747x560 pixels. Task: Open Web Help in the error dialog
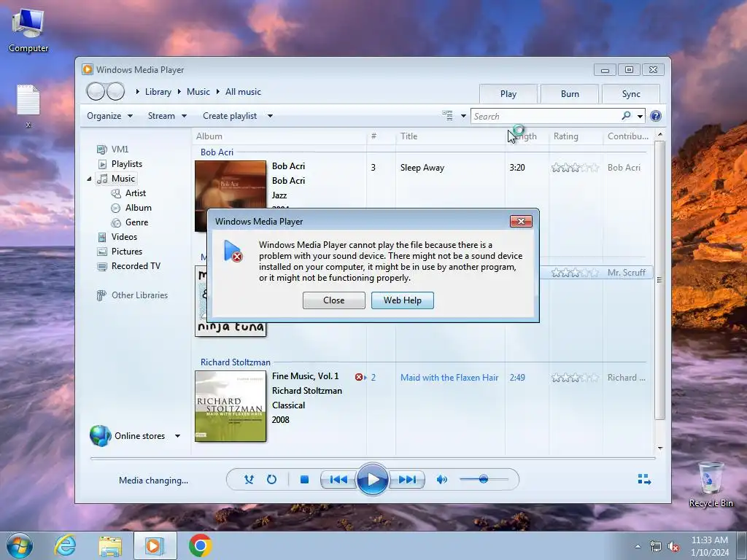coord(403,300)
